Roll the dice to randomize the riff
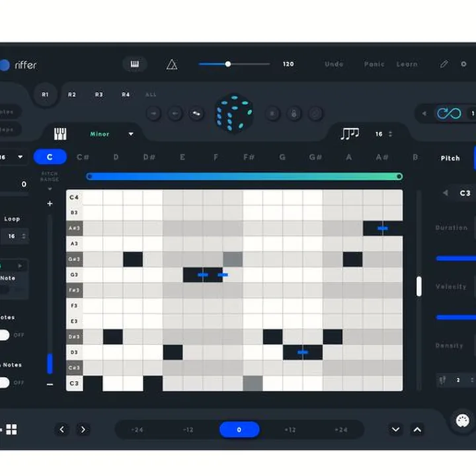Viewport: 476px width, 476px height. [x=234, y=114]
